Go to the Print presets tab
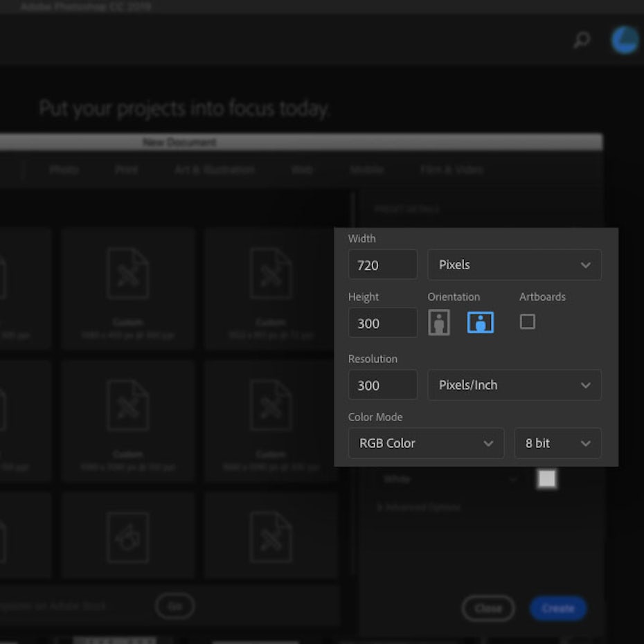The image size is (644, 644). (126, 170)
